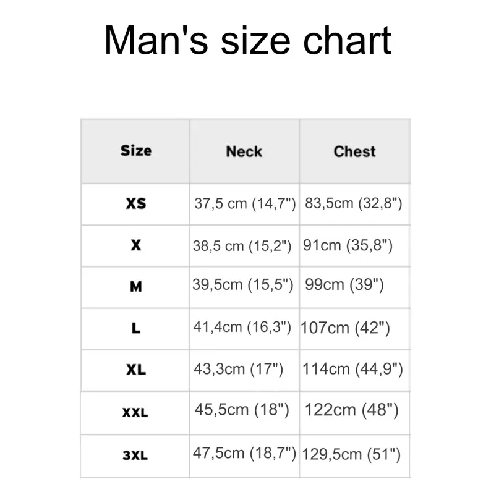Select chest value 129,5cm (51")

click(351, 454)
